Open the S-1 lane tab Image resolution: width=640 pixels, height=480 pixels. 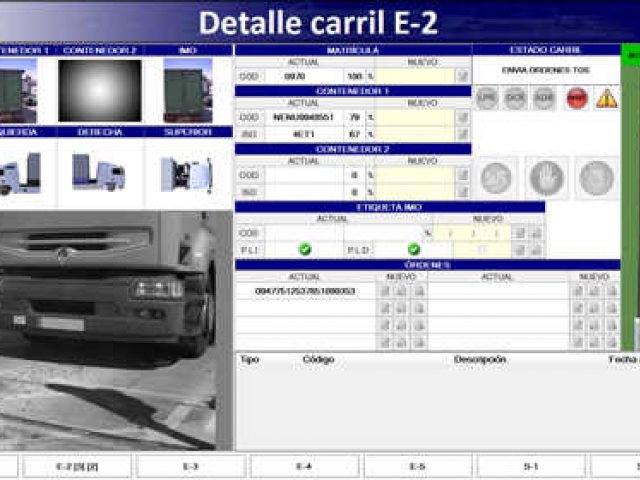[531, 467]
